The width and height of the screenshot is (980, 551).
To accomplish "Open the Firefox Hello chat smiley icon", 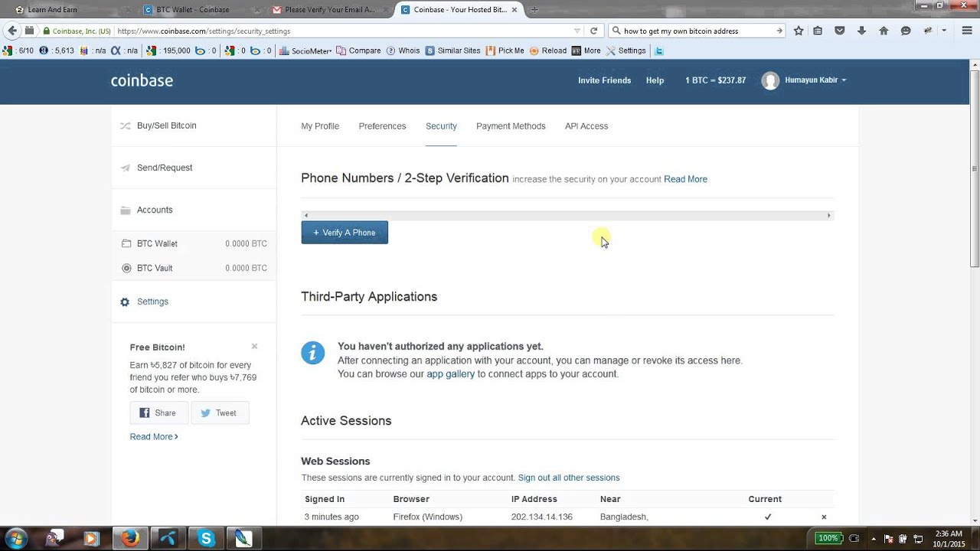I will pos(906,31).
